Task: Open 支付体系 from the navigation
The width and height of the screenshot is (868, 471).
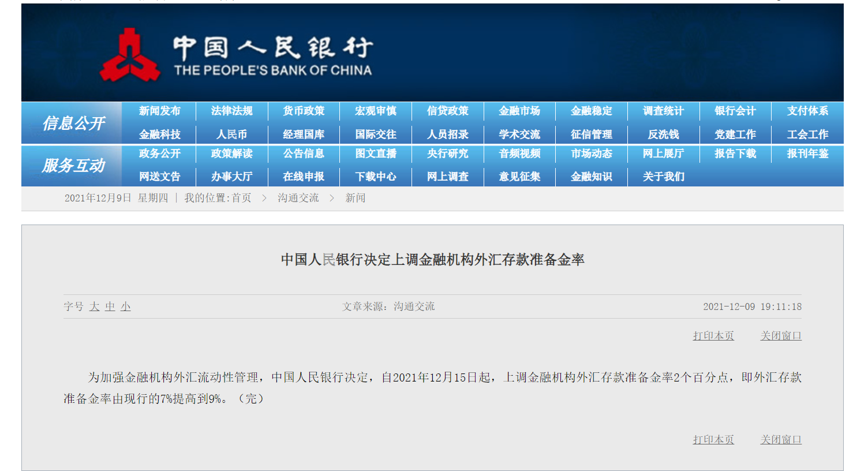Action: click(x=807, y=111)
